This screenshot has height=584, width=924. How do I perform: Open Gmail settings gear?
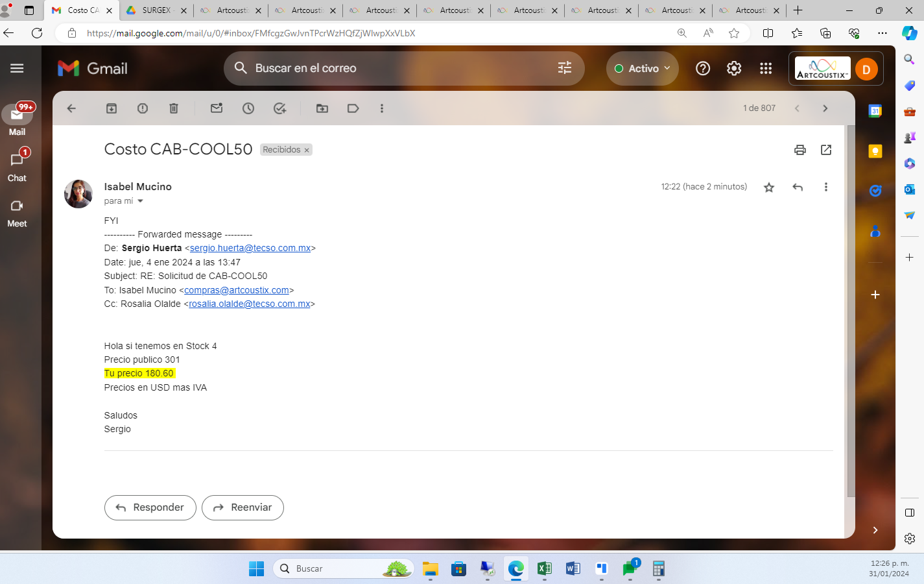pyautogui.click(x=734, y=68)
